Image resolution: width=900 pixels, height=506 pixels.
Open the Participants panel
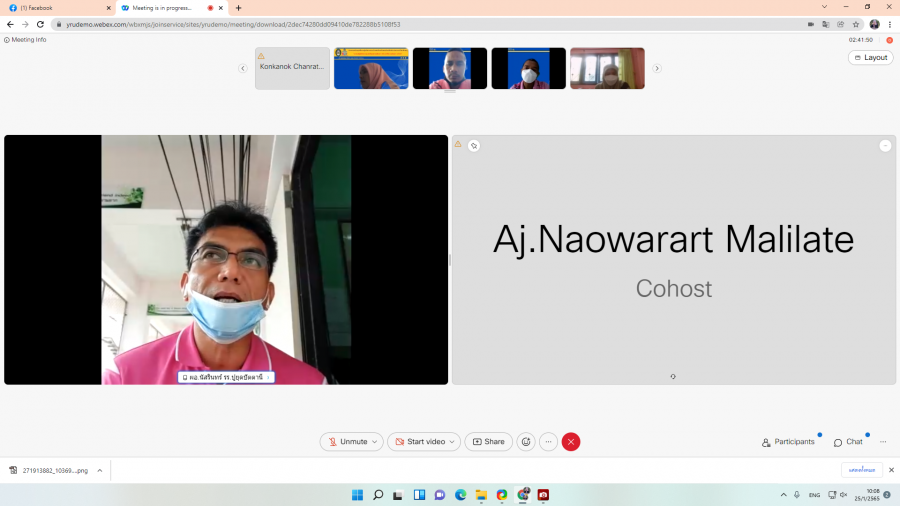[x=788, y=442]
